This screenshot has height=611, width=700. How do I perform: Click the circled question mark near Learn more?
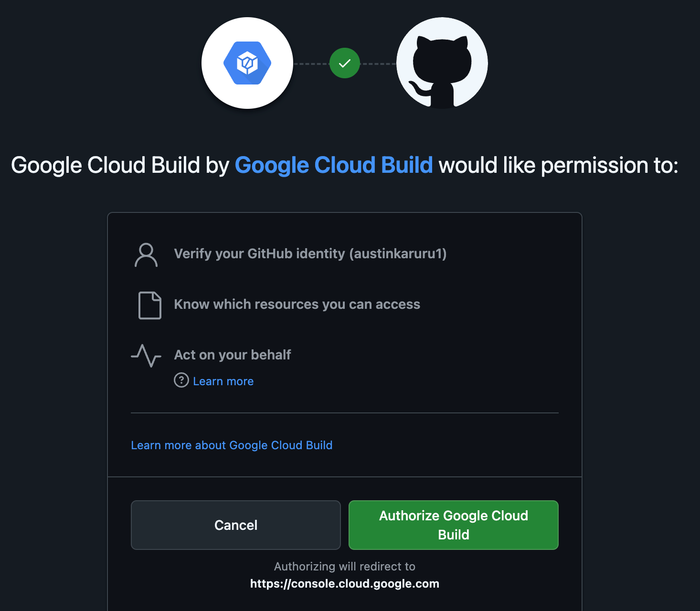[181, 381]
